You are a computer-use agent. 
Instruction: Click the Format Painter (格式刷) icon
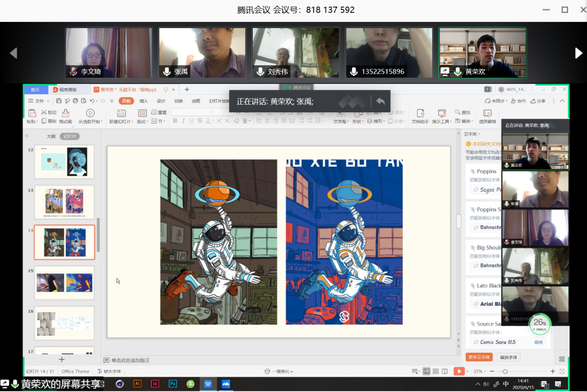point(65,113)
